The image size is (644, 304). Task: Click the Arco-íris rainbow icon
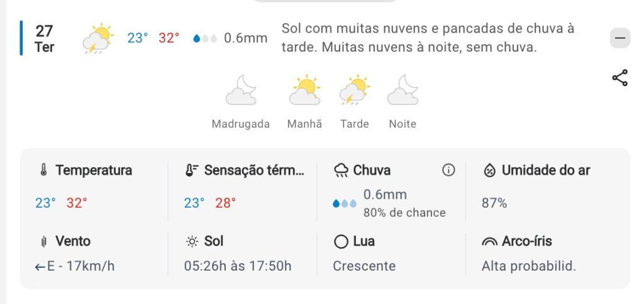(x=489, y=242)
